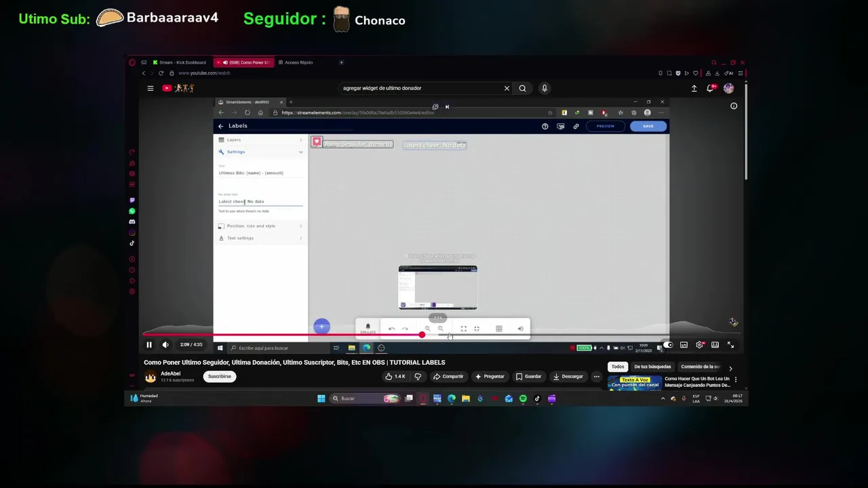Click the taskbar Buscar search box

point(364,399)
